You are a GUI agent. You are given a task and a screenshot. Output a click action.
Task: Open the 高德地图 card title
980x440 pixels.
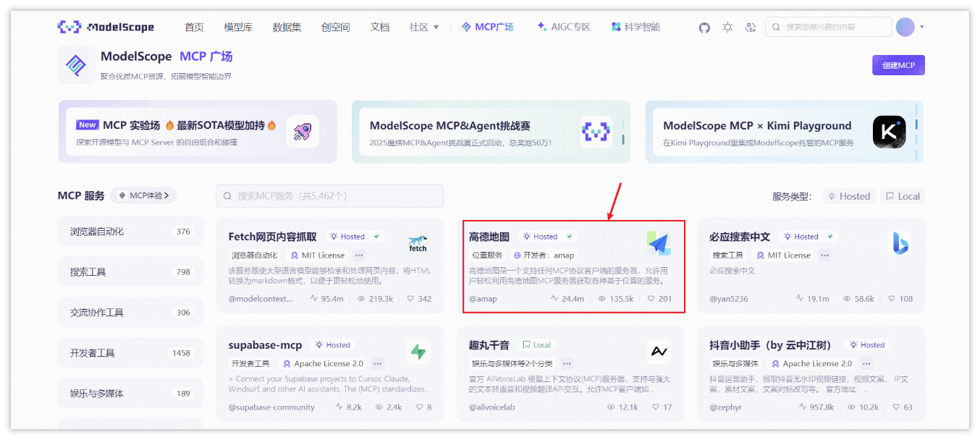[489, 237]
